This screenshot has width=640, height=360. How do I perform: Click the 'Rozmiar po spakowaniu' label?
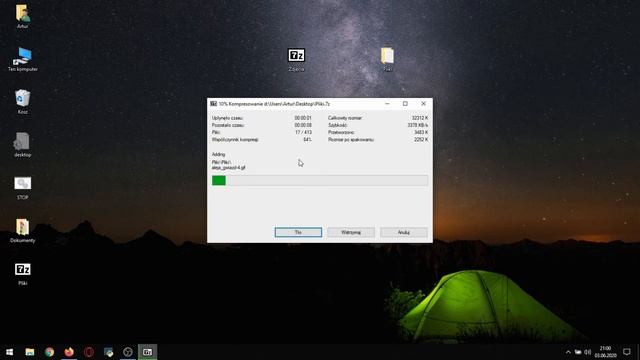point(351,140)
